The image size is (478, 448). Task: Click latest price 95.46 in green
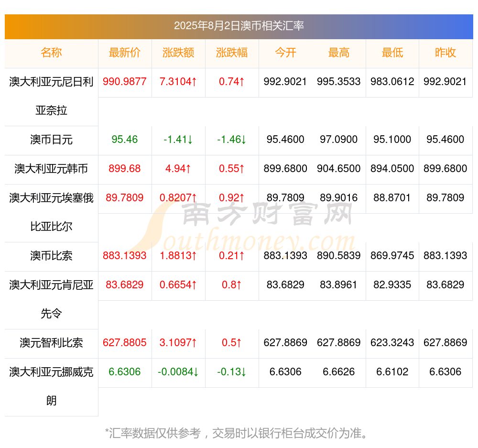pos(125,140)
